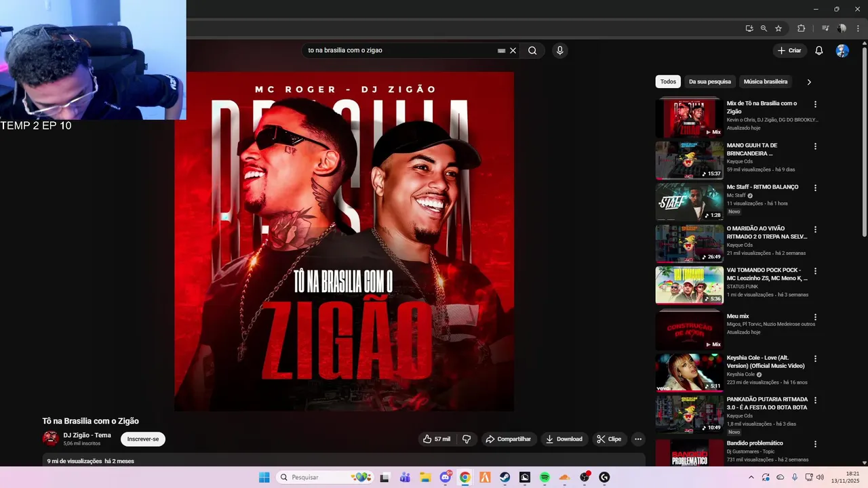Open Bandido problemático video title
This screenshot has width=868, height=488.
pyautogui.click(x=755, y=443)
